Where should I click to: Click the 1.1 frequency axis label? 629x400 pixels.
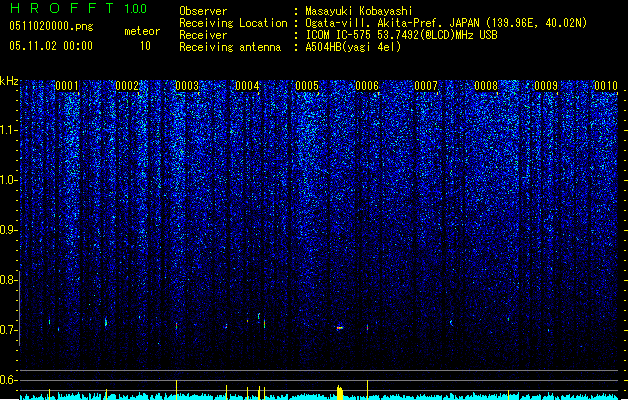pos(8,130)
